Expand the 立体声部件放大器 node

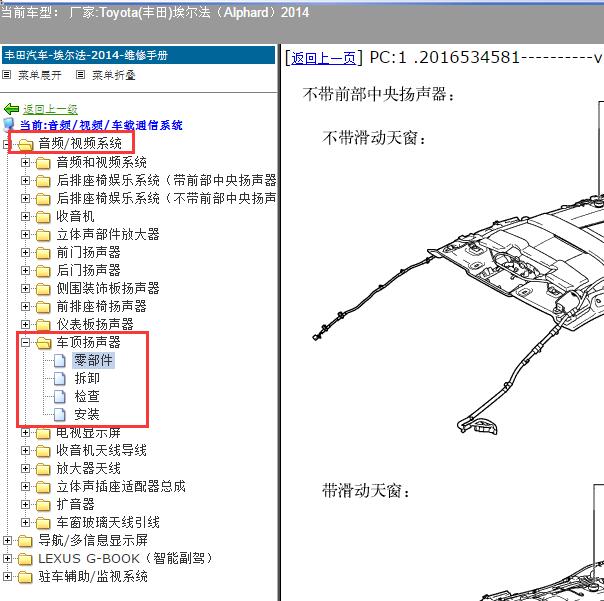tap(25, 235)
